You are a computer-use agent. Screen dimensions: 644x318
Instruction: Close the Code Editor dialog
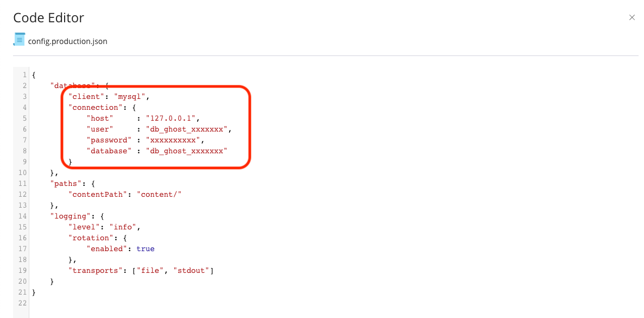632,17
